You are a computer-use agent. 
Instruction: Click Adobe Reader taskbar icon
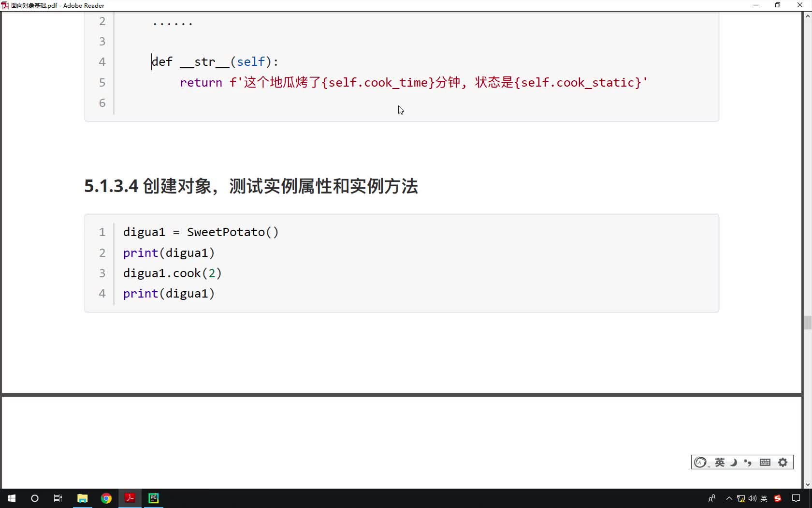130,498
